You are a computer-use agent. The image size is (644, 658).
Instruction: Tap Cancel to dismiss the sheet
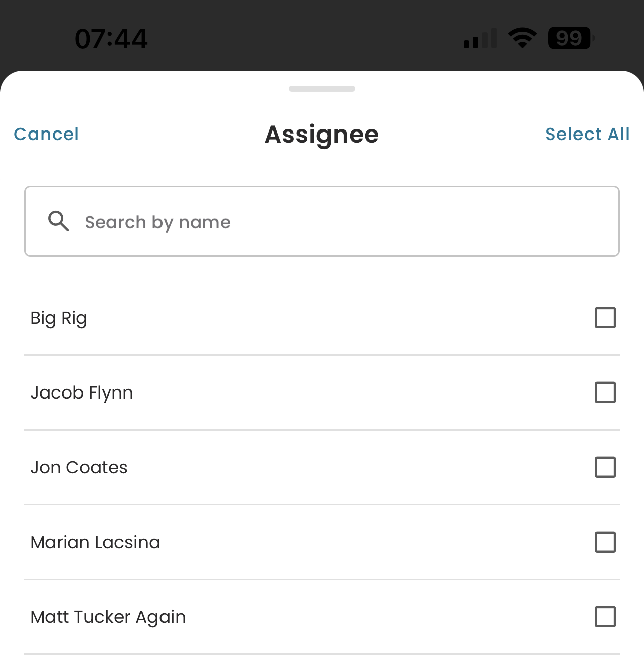point(46,134)
